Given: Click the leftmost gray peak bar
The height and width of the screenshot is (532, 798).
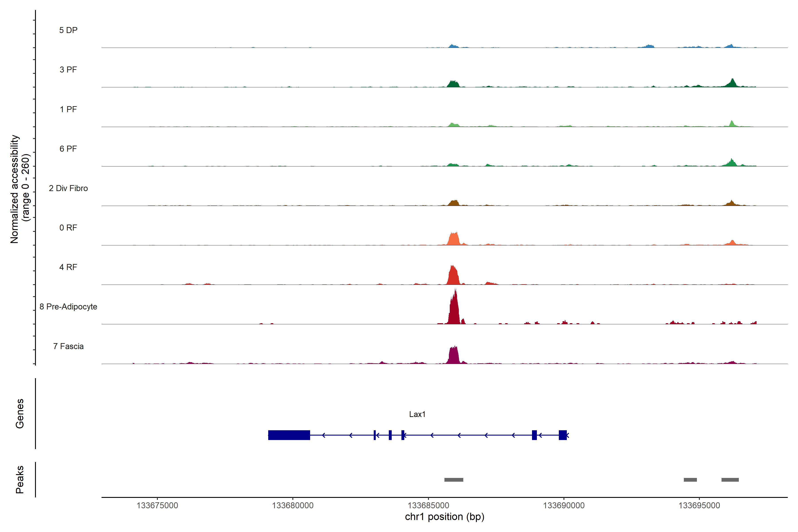Looking at the screenshot, I should 454,480.
